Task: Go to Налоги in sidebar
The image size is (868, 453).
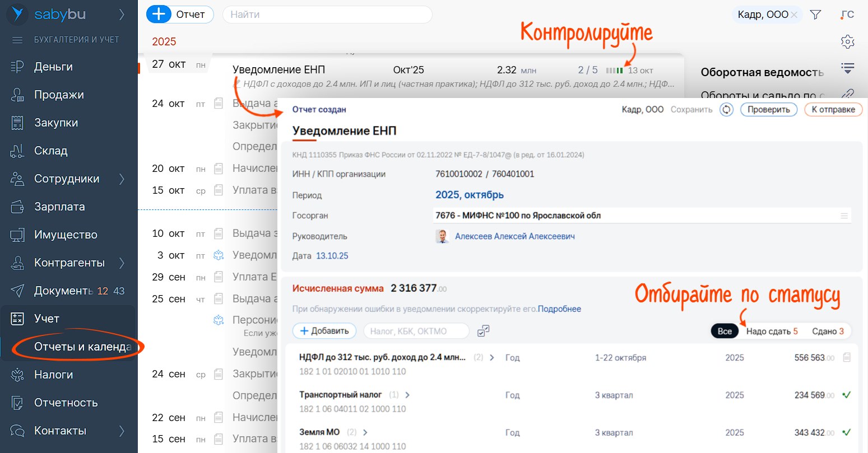Action: (53, 375)
